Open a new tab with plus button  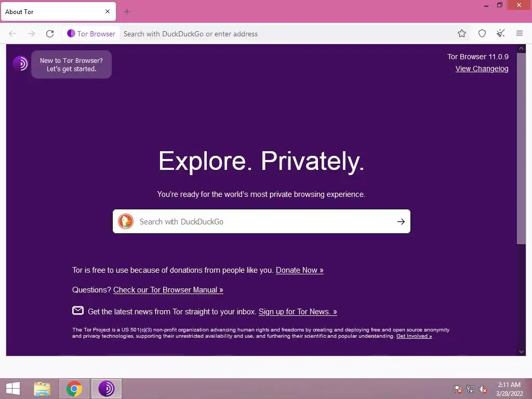click(127, 12)
